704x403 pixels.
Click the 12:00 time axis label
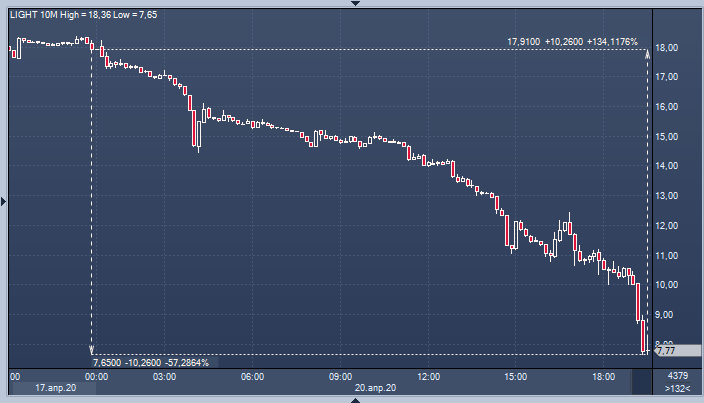(429, 376)
